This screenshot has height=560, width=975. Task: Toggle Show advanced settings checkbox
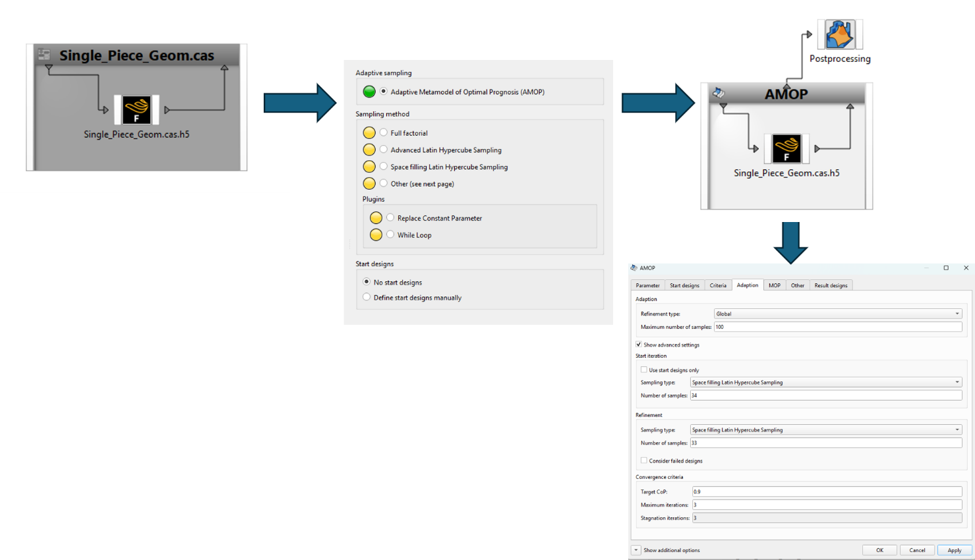coord(639,345)
